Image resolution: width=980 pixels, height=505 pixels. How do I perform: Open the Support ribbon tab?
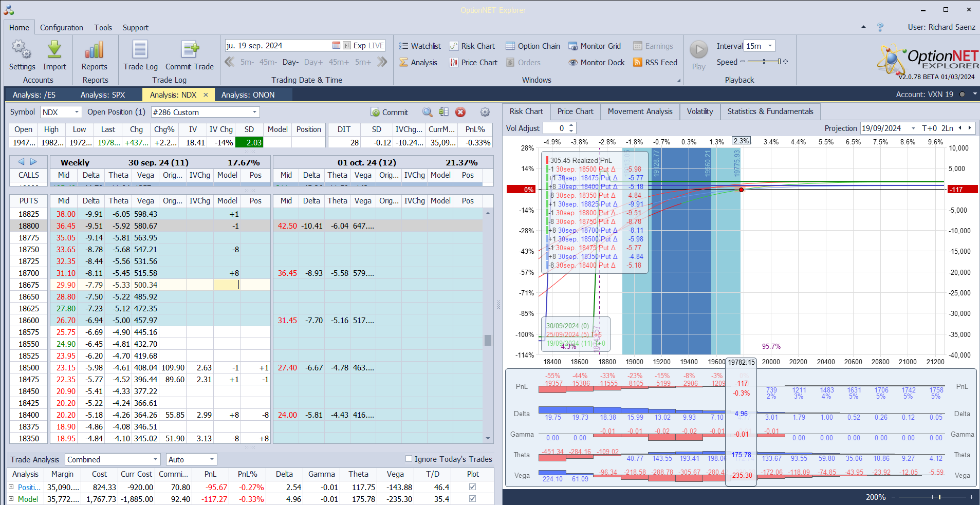click(x=136, y=28)
